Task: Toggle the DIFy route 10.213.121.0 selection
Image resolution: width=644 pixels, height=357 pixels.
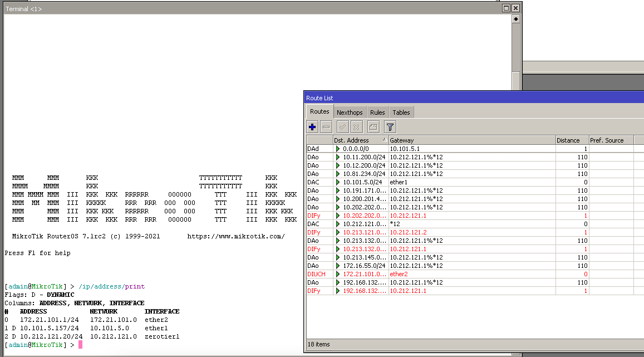Action: click(x=338, y=232)
